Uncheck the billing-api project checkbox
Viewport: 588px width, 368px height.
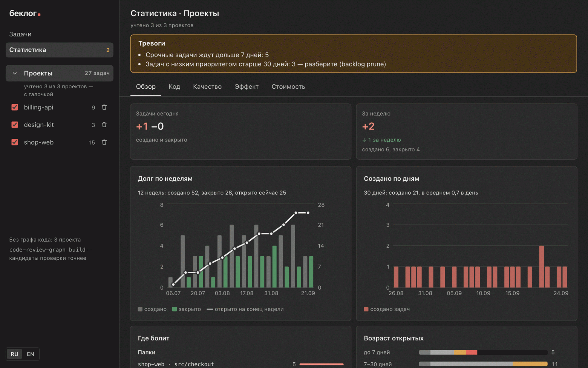pyautogui.click(x=15, y=107)
